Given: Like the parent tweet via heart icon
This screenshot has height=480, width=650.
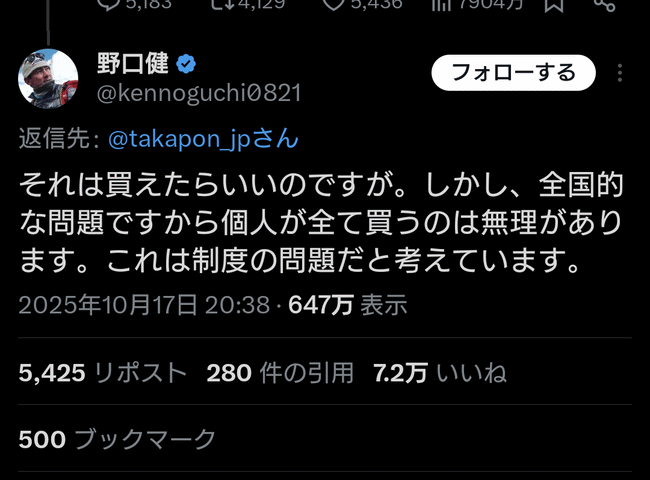Looking at the screenshot, I should (334, 3).
